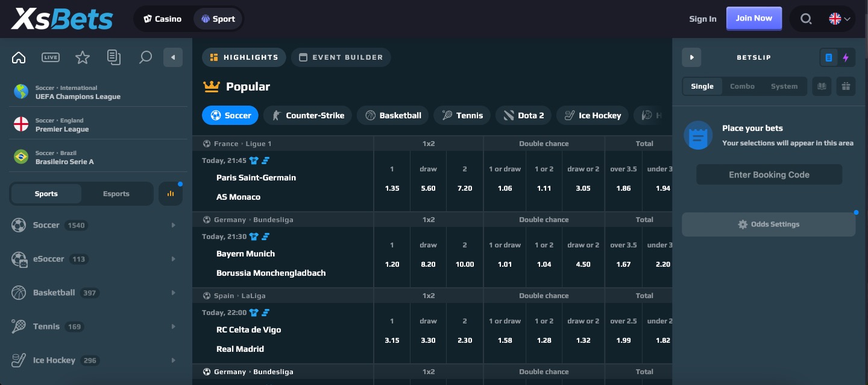Collapse the left sidebar with arrow button
The image size is (868, 385).
coord(173,57)
